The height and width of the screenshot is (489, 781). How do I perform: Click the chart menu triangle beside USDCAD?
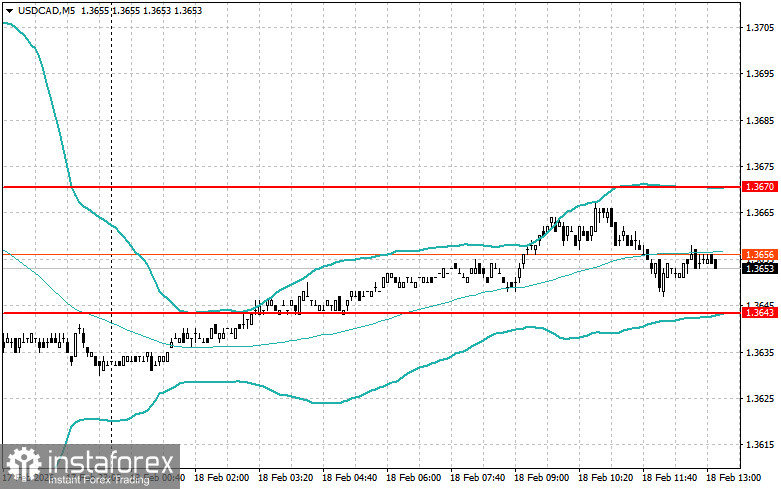pos(9,10)
